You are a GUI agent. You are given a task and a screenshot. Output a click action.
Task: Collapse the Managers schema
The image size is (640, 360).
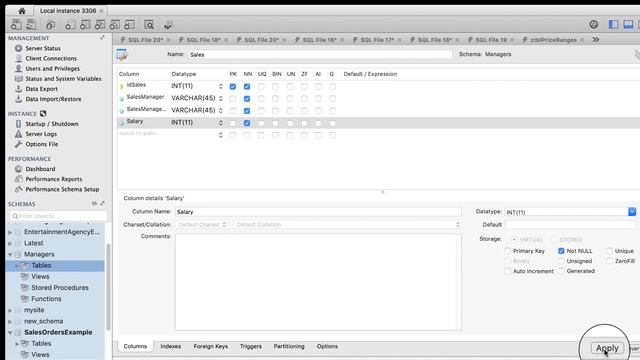click(10, 254)
